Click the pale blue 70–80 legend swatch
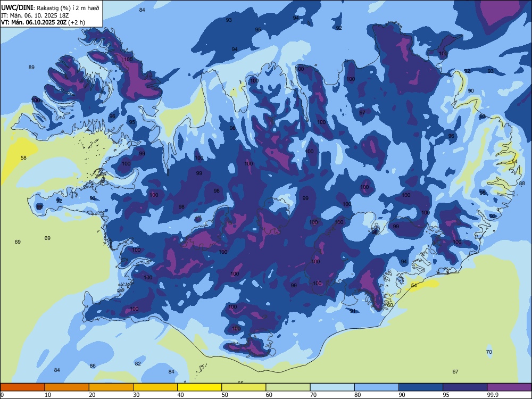Viewport: 532px width, 399px height. [x=332, y=387]
